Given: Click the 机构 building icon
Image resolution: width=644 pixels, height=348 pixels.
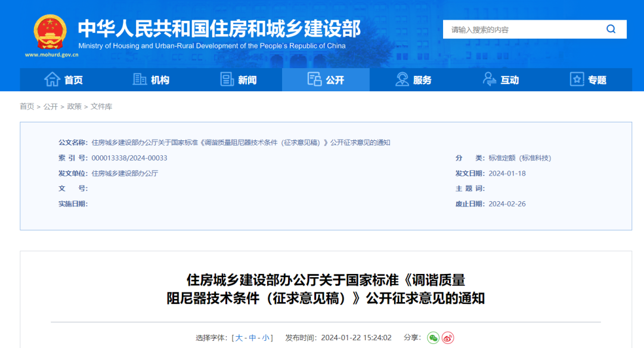Looking at the screenshot, I should 139,79.
